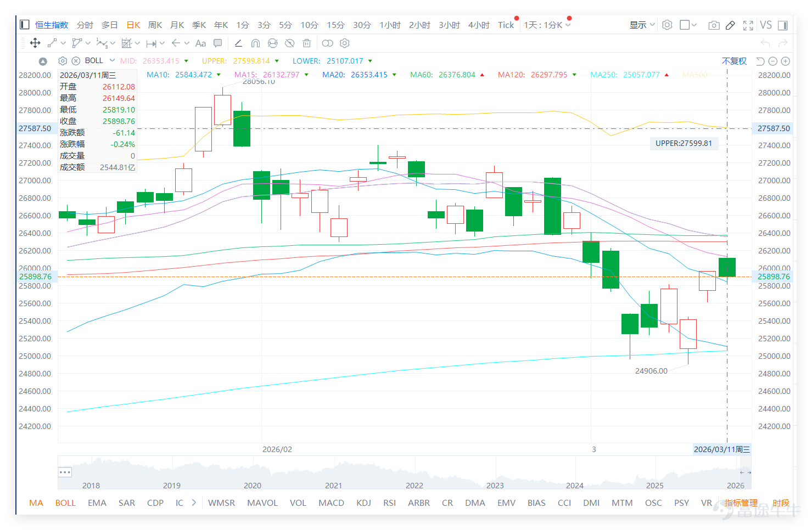Image resolution: width=812 pixels, height=530 pixels.
Task: Click the undo arrow in drawing toolbar
Action: point(765,43)
